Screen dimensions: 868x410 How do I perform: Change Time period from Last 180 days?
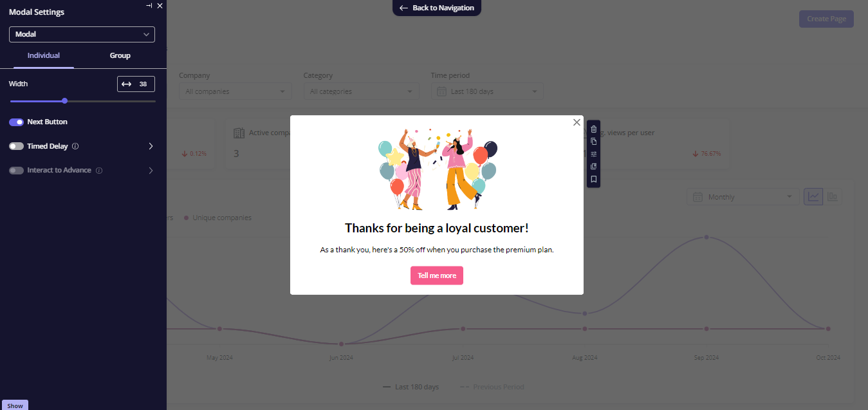[486, 91]
